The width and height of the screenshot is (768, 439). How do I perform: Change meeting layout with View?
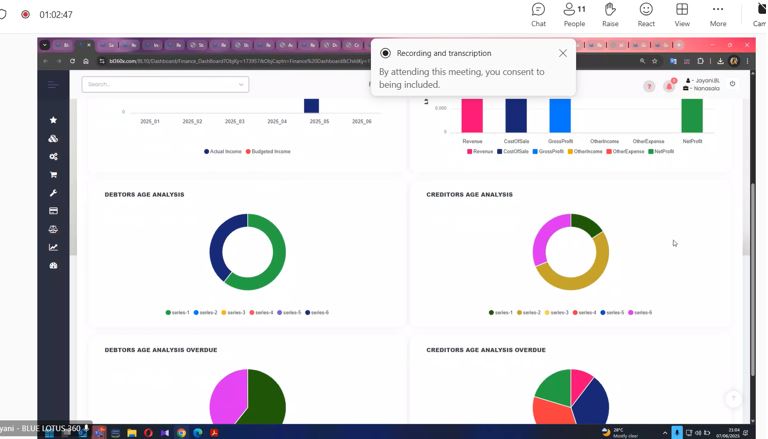coord(682,14)
